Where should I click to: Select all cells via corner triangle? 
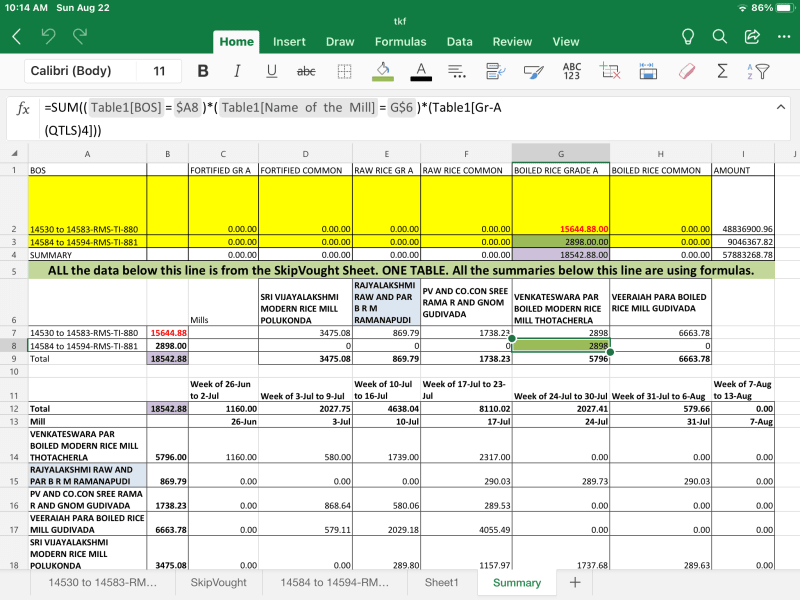click(x=14, y=153)
